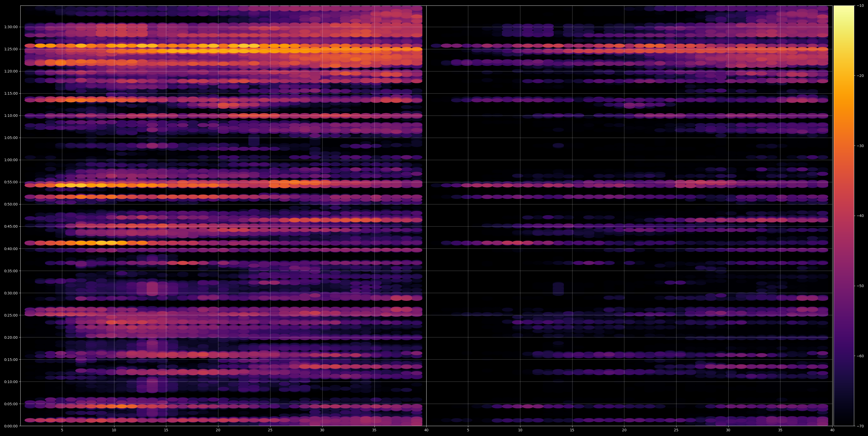Click the 1:00:00 y-axis tick label

point(11,160)
